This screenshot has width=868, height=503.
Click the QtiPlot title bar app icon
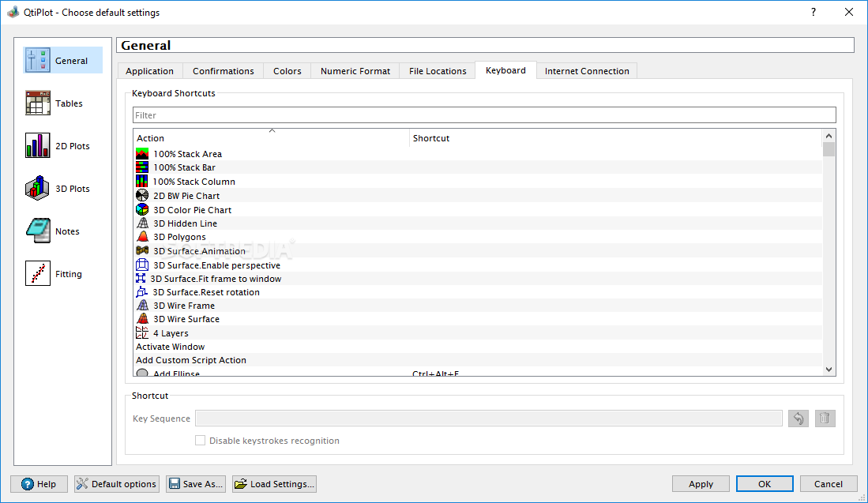pos(13,12)
